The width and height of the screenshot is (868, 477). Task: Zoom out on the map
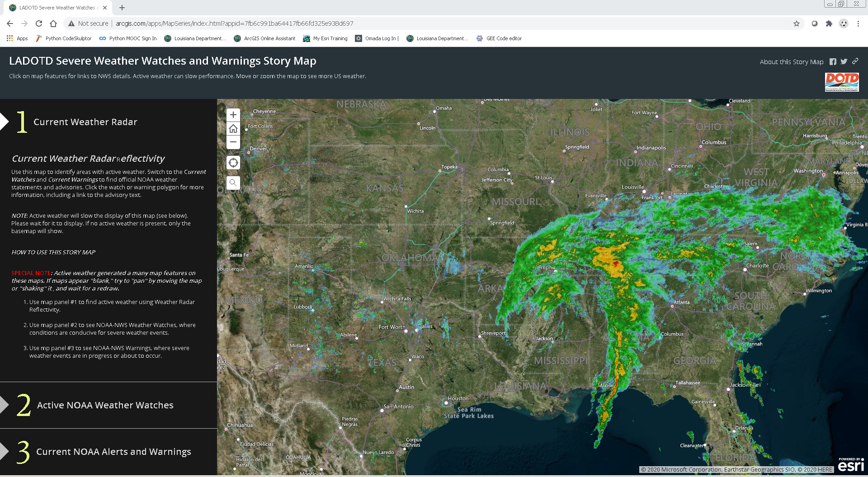tap(233, 142)
